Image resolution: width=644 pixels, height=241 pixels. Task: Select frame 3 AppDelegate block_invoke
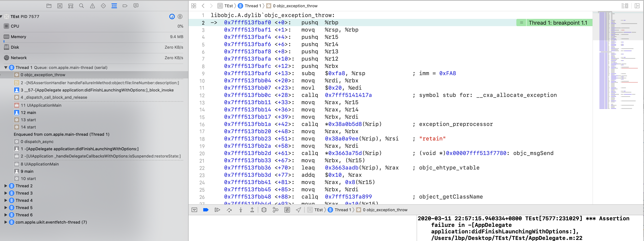pyautogui.click(x=94, y=90)
